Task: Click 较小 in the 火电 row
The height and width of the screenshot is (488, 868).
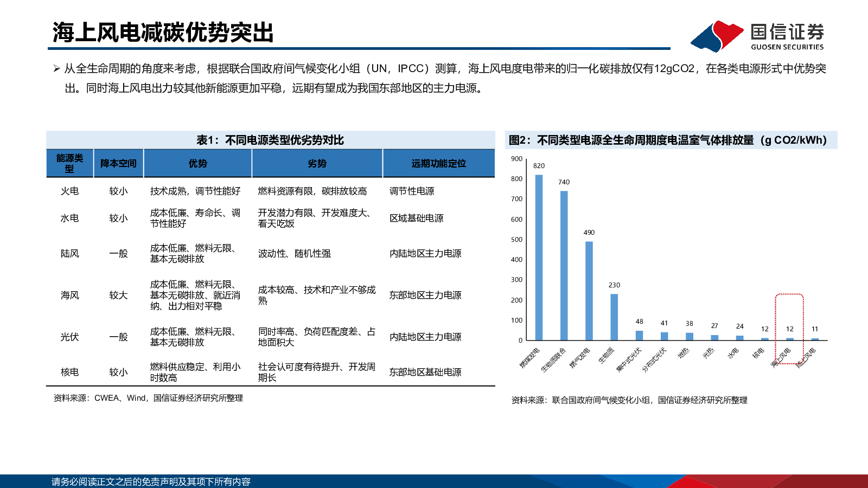Action: (x=118, y=191)
